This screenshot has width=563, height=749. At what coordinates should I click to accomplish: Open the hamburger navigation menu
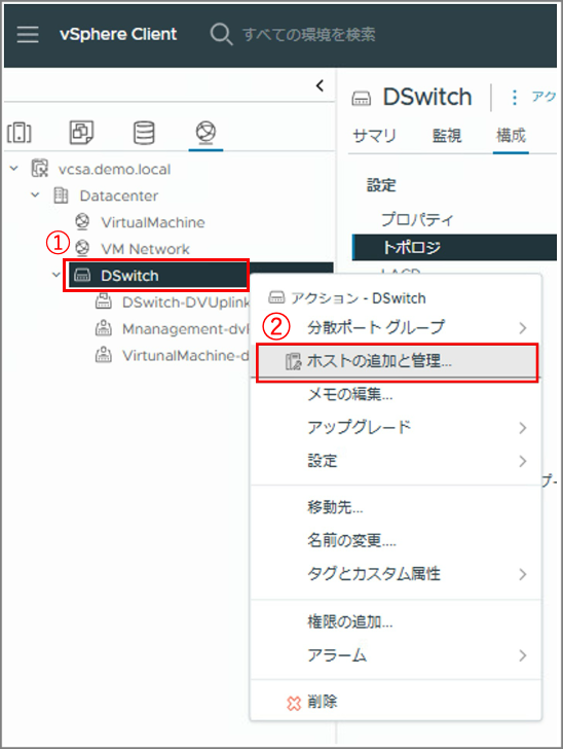[28, 34]
